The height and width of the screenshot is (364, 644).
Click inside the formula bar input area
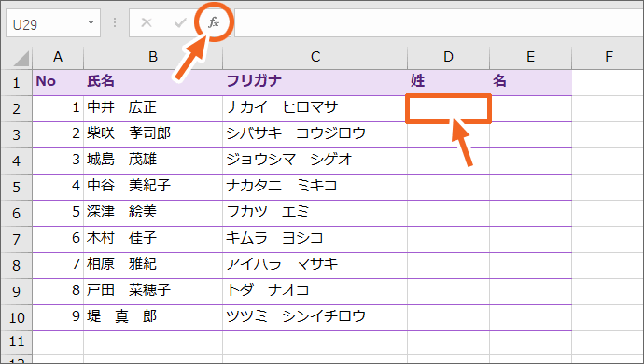439,22
